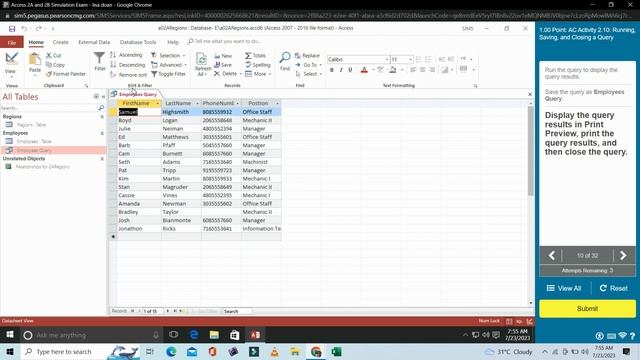Screen dimensions: 640x360
Task: Click the Submit button
Action: point(587,309)
